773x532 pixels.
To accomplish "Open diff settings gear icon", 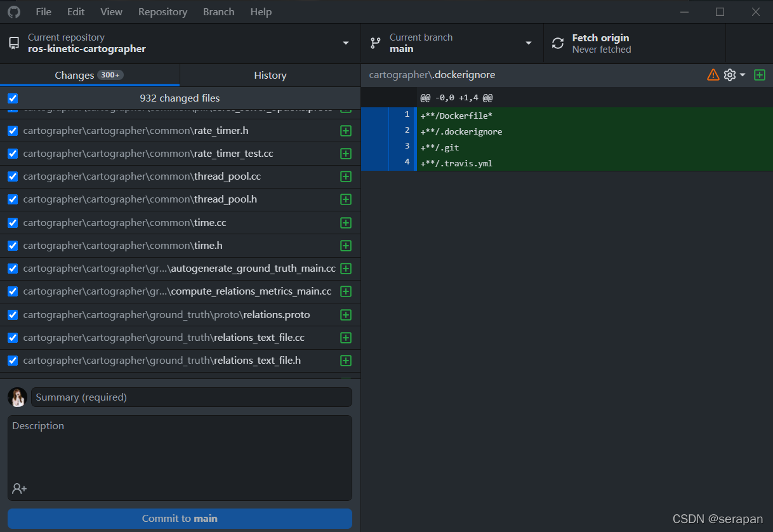I will point(730,75).
